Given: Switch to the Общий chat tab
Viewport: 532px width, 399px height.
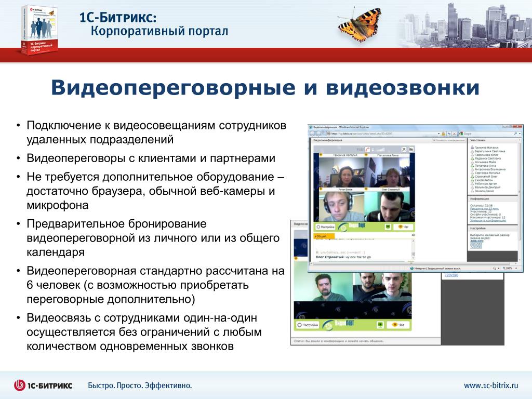Looking at the screenshot, I should (324, 236).
